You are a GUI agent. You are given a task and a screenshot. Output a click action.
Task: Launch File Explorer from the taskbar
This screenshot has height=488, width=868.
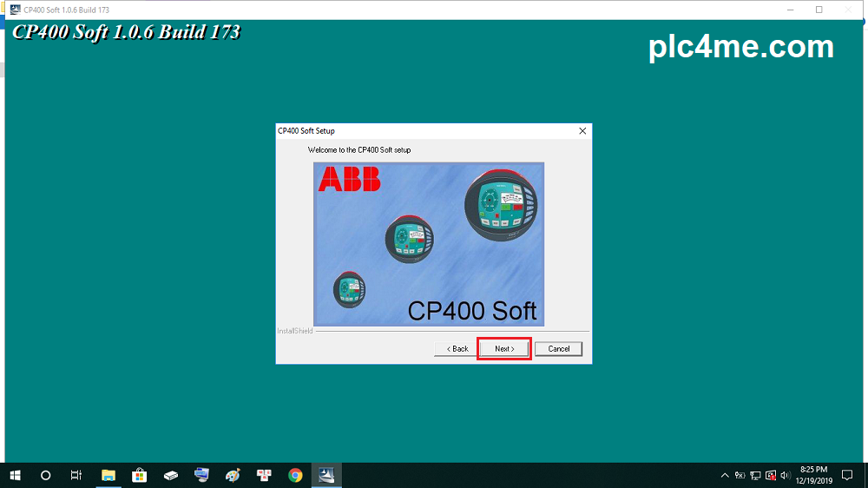coord(108,475)
